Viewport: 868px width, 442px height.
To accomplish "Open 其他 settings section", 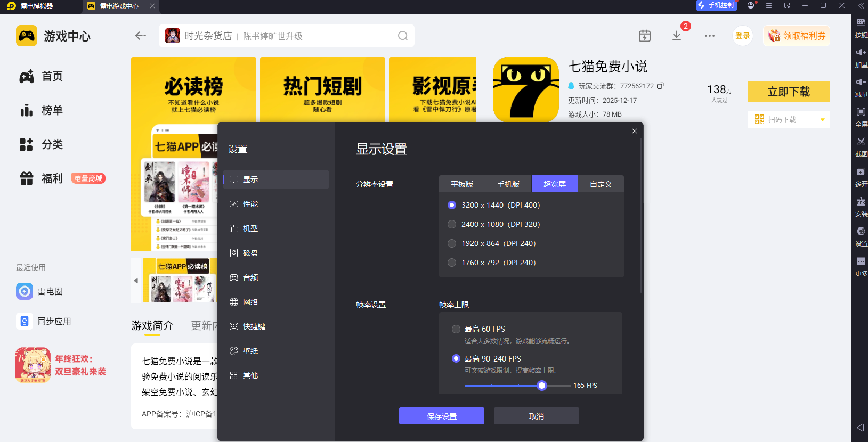I will pos(276,375).
